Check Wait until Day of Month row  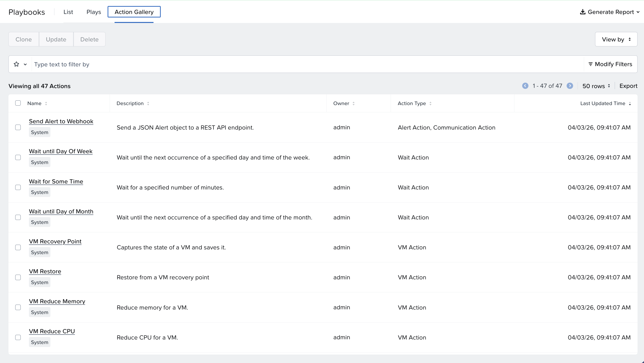18,217
